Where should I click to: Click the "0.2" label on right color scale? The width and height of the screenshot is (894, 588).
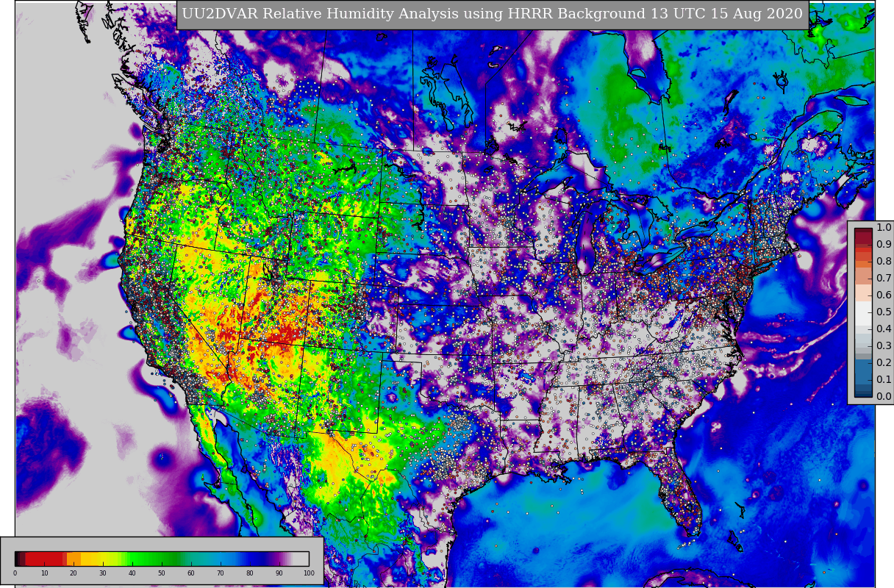pos(884,363)
